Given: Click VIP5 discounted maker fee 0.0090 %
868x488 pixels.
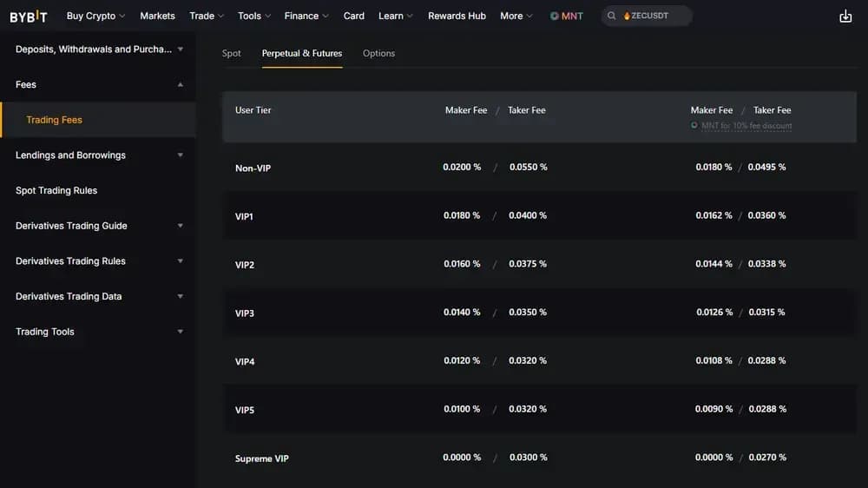Looking at the screenshot, I should pyautogui.click(x=713, y=409).
